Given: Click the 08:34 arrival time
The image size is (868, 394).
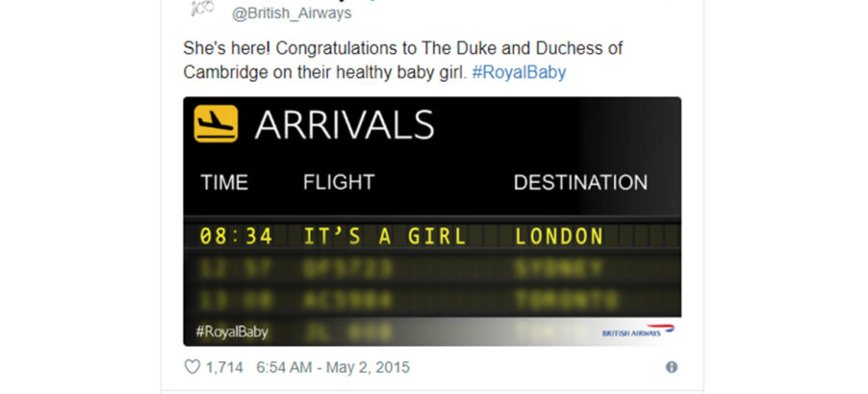Looking at the screenshot, I should coord(237,237).
